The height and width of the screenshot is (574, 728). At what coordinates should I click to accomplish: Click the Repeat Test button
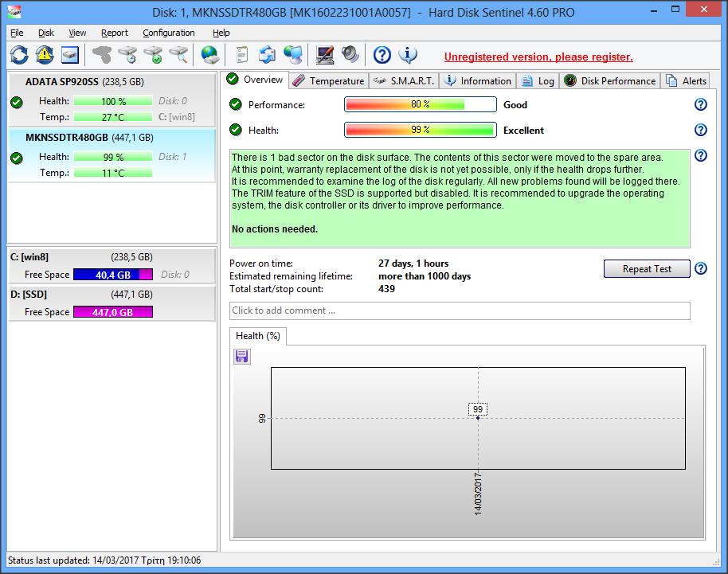(x=647, y=268)
